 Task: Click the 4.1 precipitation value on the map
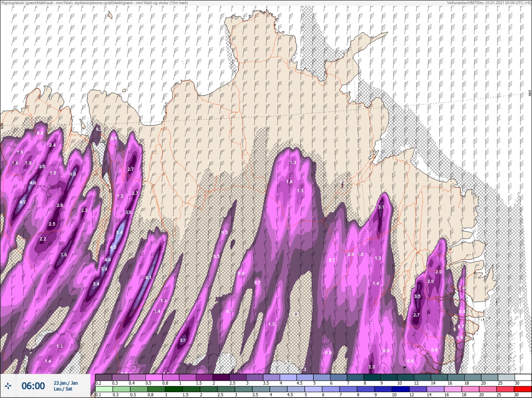pos(148,278)
